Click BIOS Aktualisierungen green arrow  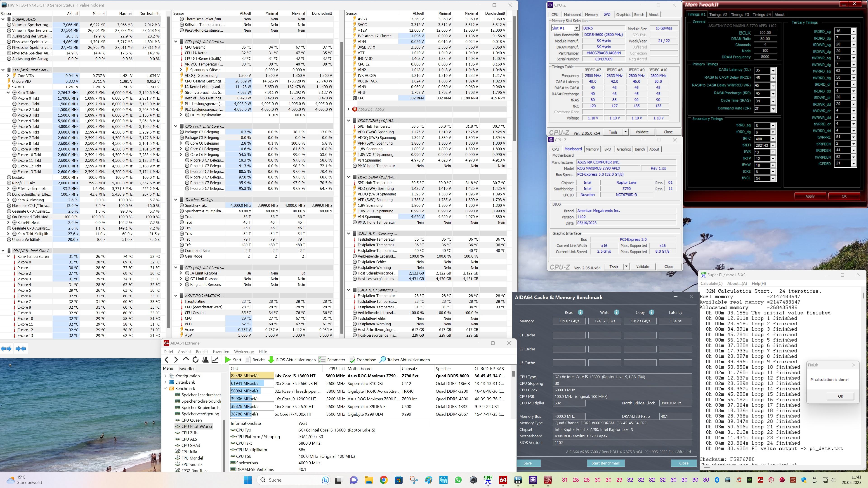pos(271,360)
